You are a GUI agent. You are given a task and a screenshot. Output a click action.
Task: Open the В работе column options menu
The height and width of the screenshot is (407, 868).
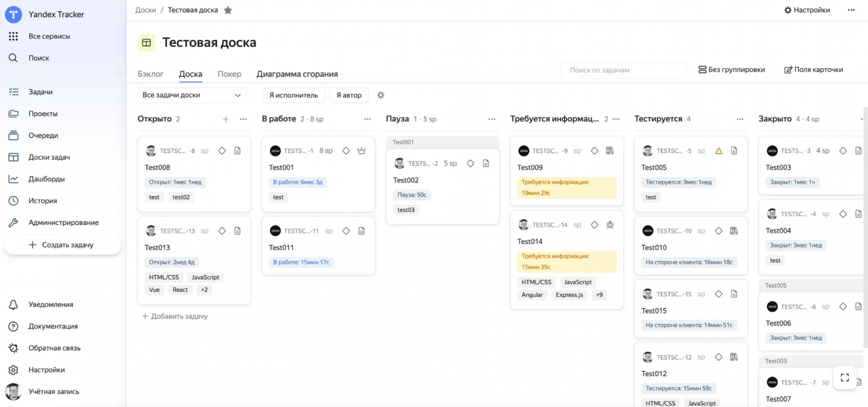click(x=367, y=119)
